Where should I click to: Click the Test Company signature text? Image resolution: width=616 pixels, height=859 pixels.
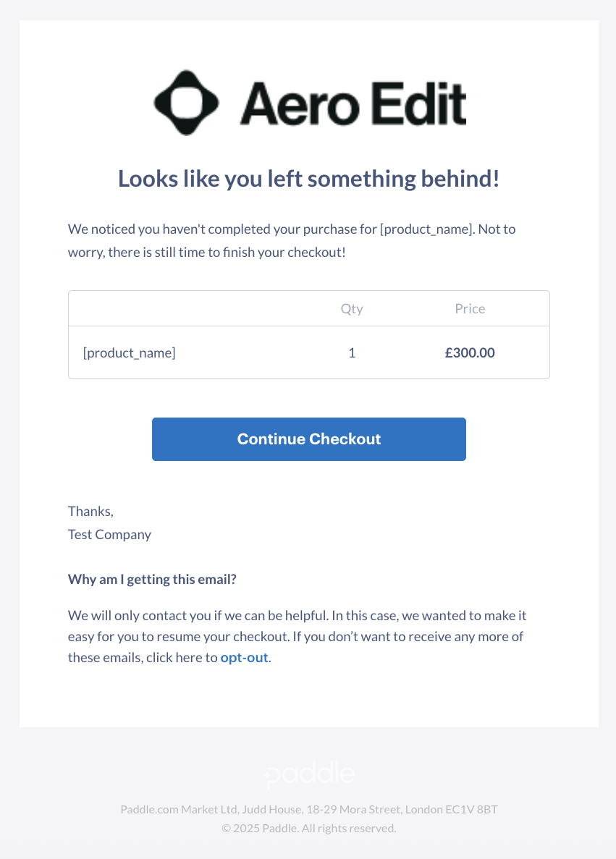tap(109, 535)
